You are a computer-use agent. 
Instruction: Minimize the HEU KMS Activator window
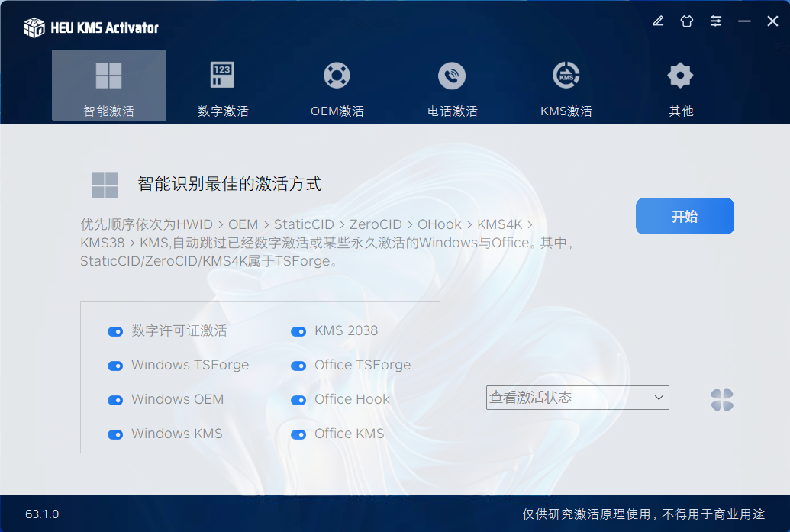pyautogui.click(x=744, y=21)
